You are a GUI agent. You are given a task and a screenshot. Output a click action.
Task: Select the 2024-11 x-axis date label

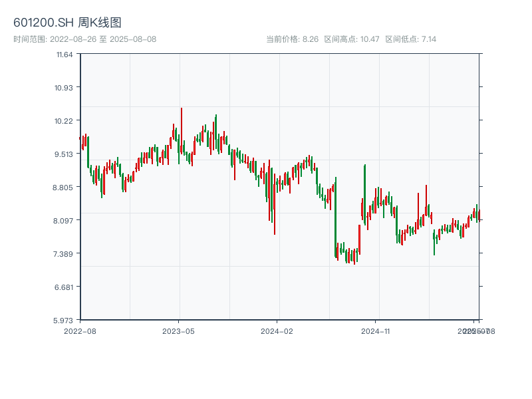(x=375, y=331)
